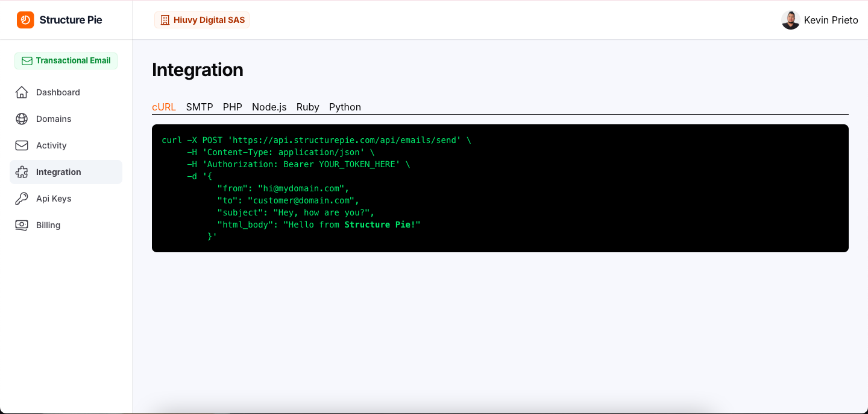Image resolution: width=868 pixels, height=414 pixels.
Task: Click the Api Keys key icon
Action: click(x=22, y=199)
